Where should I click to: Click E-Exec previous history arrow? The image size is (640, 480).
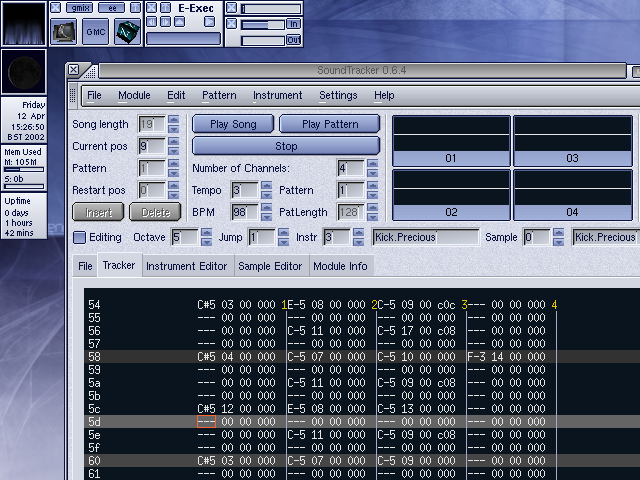point(151,22)
